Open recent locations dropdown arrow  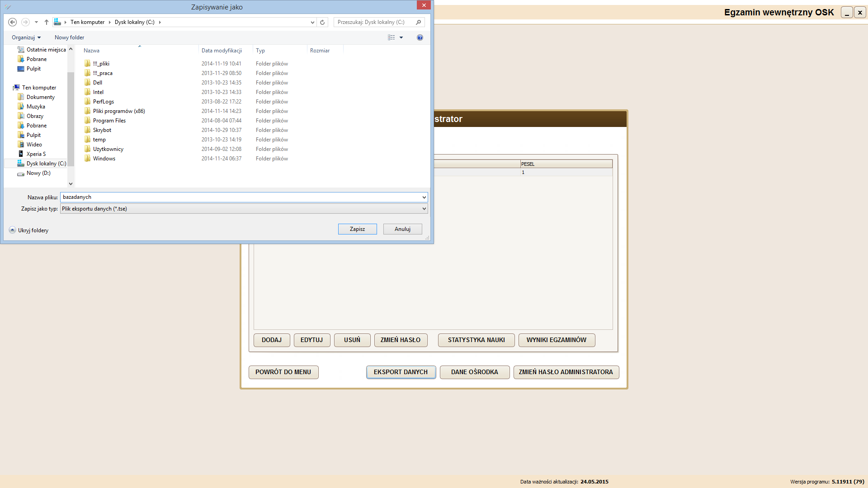(36, 22)
